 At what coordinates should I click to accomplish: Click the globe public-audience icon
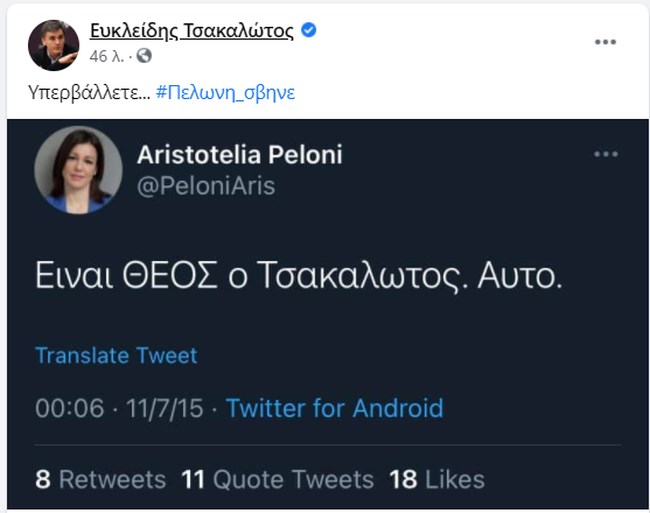click(144, 55)
